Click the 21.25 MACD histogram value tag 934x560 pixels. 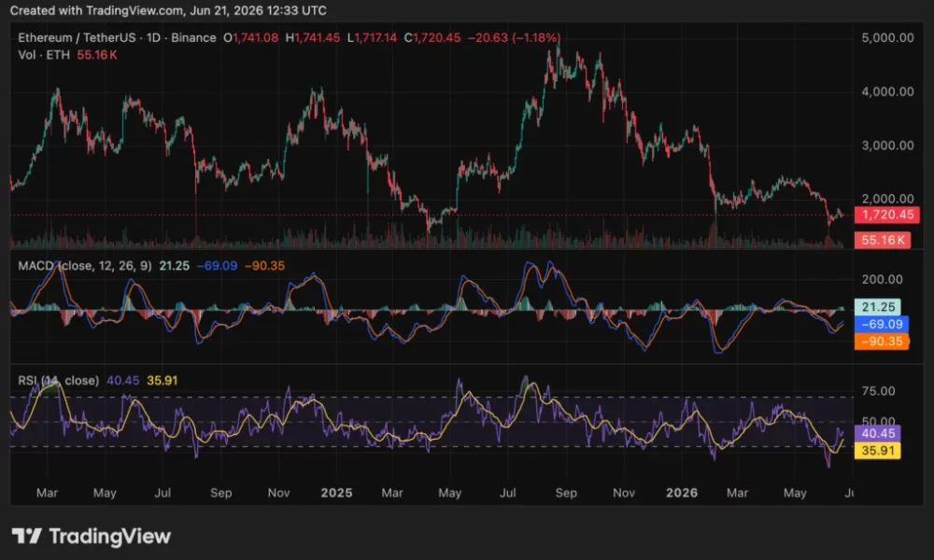pyautogui.click(x=877, y=307)
